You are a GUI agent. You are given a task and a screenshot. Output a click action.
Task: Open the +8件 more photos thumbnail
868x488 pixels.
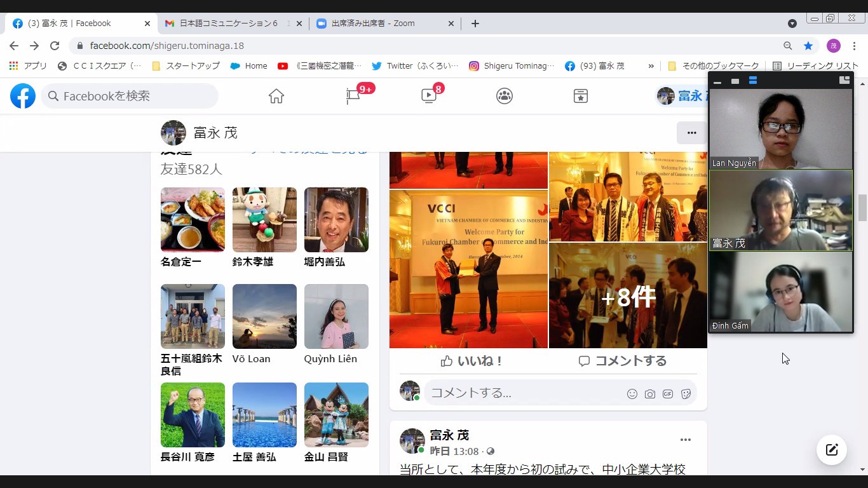[x=628, y=296]
